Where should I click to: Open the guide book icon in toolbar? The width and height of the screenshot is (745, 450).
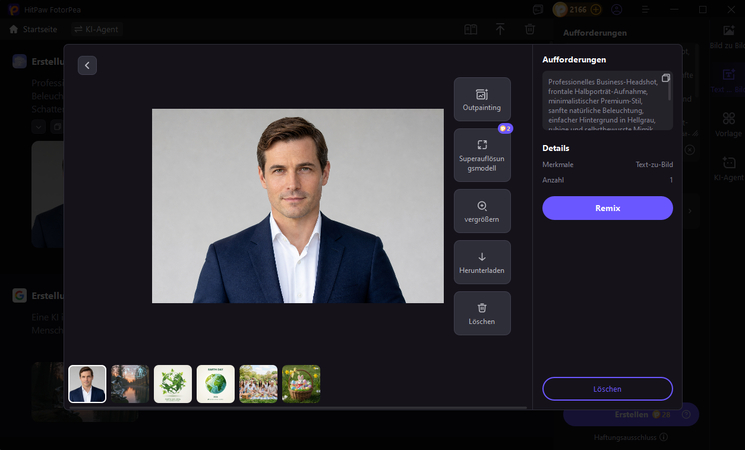(470, 29)
